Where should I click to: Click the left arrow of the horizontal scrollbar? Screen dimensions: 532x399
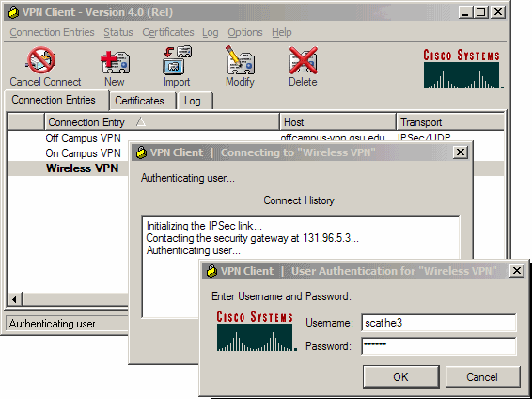click(15, 299)
